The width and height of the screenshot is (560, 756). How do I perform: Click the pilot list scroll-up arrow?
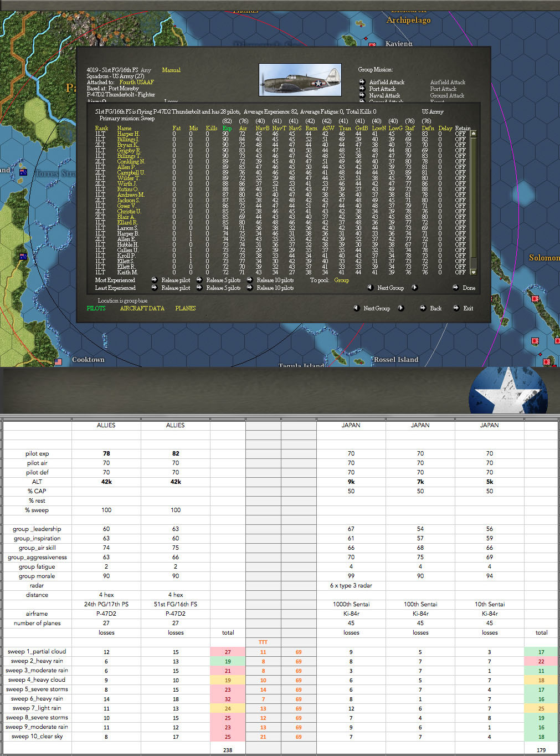click(x=473, y=134)
